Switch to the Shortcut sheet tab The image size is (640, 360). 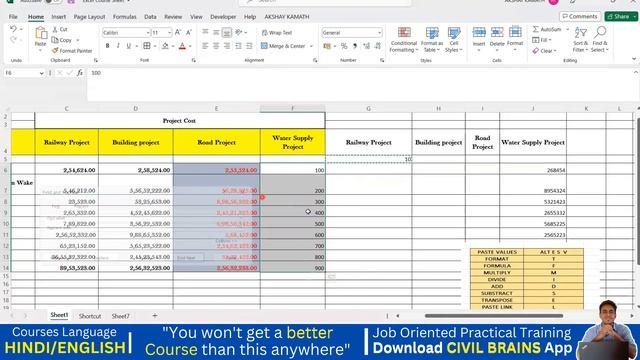90,316
